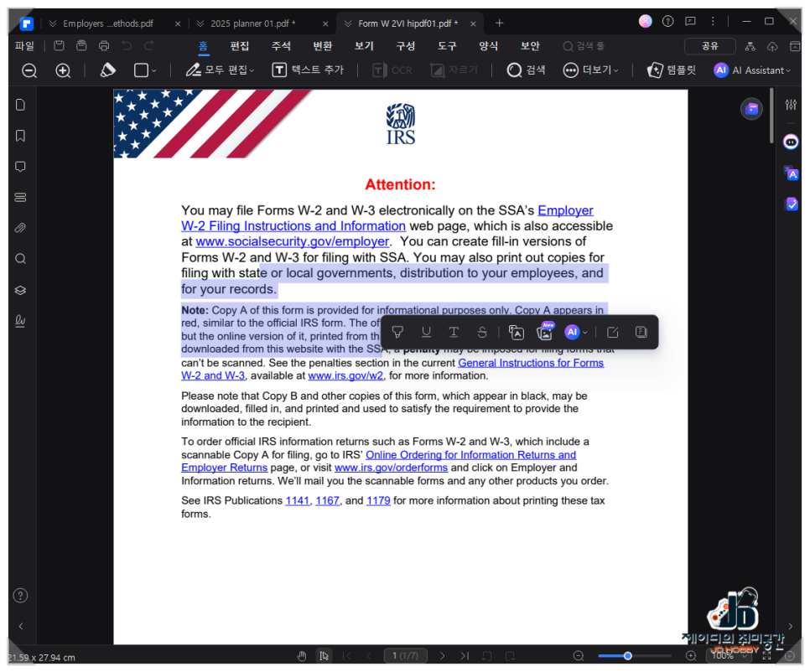Click the cloud upload icon
Image resolution: width=810 pixels, height=672 pixels.
[772, 46]
